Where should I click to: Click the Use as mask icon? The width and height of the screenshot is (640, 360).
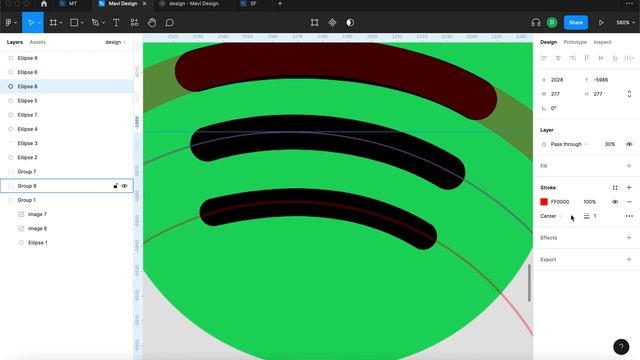(x=350, y=23)
